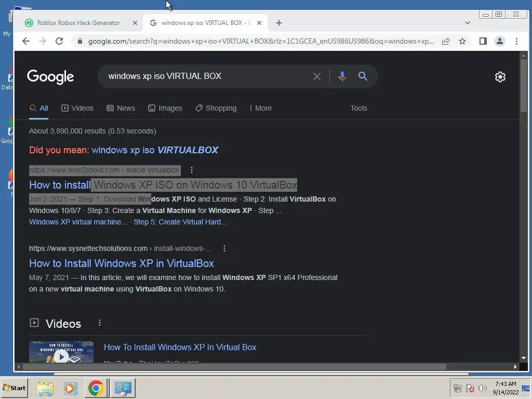This screenshot has width=532, height=399.
Task: Open Google quick settings gear
Action: [500, 77]
